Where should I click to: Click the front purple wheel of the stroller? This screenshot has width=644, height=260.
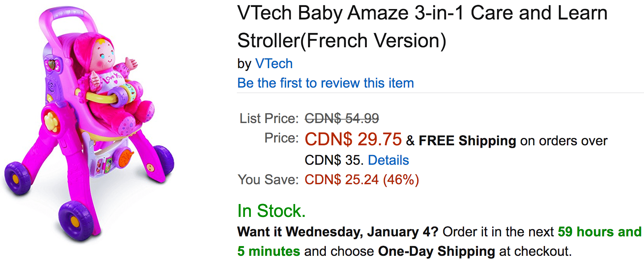click(76, 220)
